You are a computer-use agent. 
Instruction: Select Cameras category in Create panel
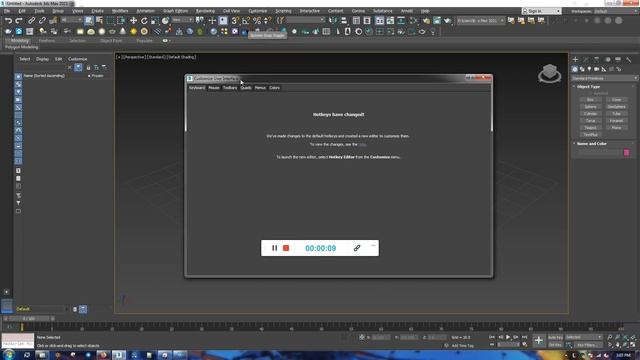tap(596, 69)
